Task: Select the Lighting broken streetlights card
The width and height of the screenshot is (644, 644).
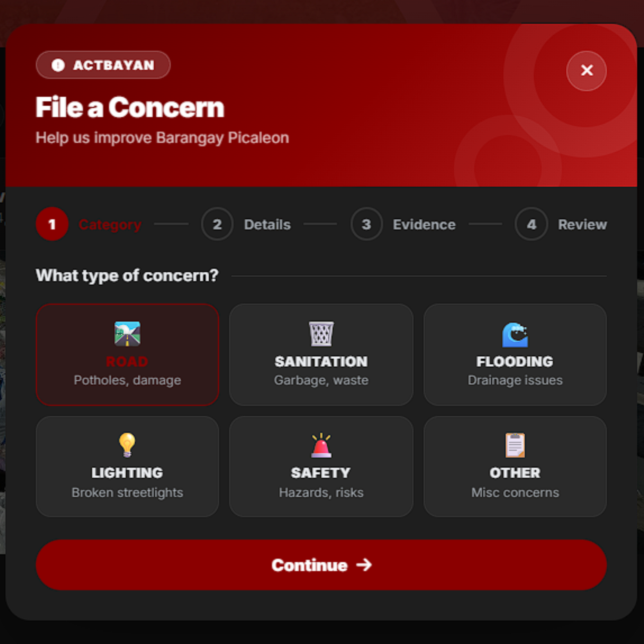Action: pos(127,466)
